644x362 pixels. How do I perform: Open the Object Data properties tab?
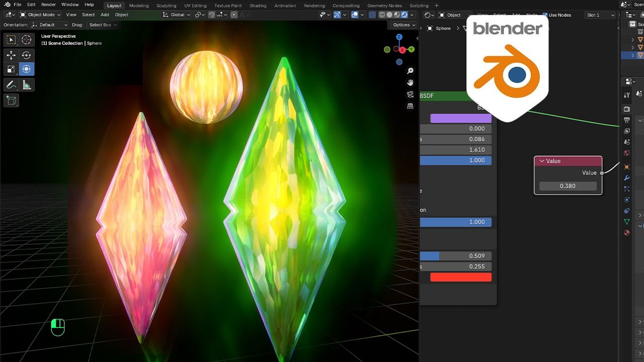click(627, 222)
